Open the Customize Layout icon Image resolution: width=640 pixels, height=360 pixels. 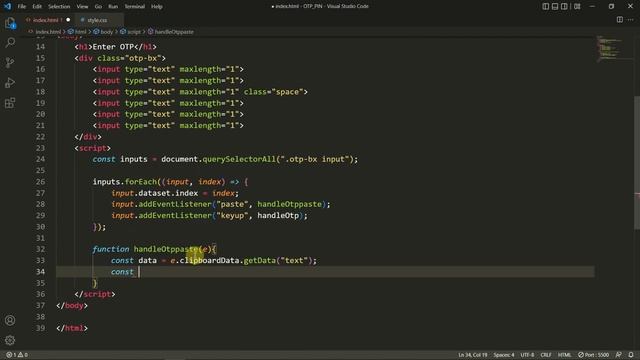tap(577, 6)
